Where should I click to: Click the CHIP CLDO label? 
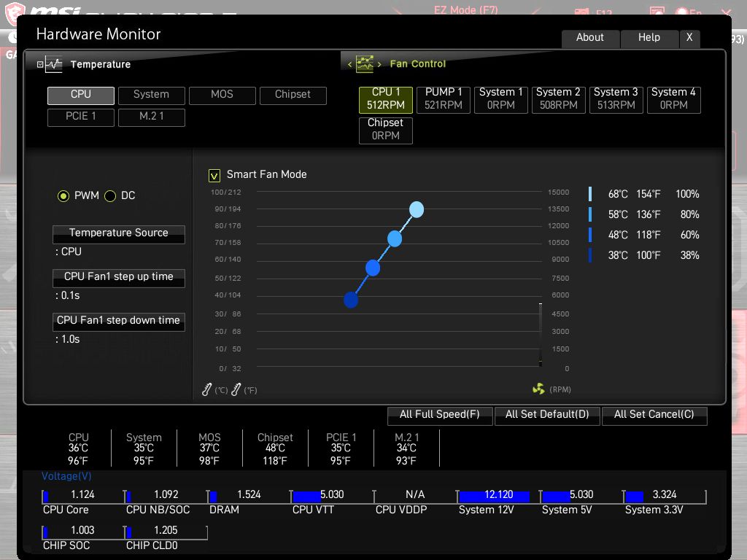coord(152,545)
